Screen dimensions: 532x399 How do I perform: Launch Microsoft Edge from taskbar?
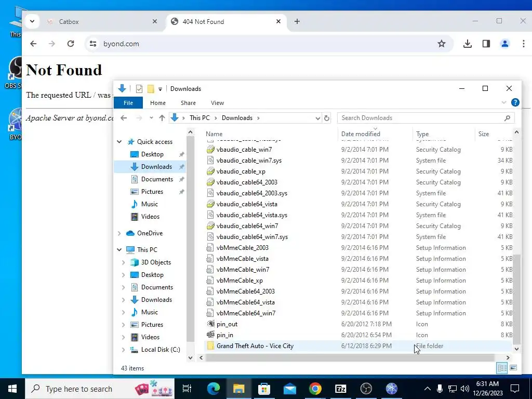[214, 389]
